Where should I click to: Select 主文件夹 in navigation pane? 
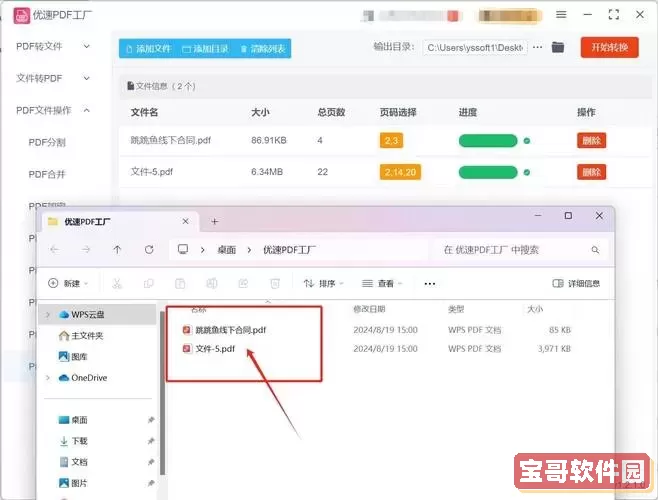pyautogui.click(x=81, y=335)
